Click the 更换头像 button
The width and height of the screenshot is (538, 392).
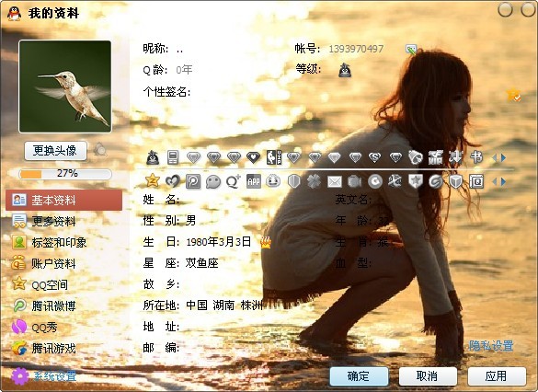pos(55,151)
